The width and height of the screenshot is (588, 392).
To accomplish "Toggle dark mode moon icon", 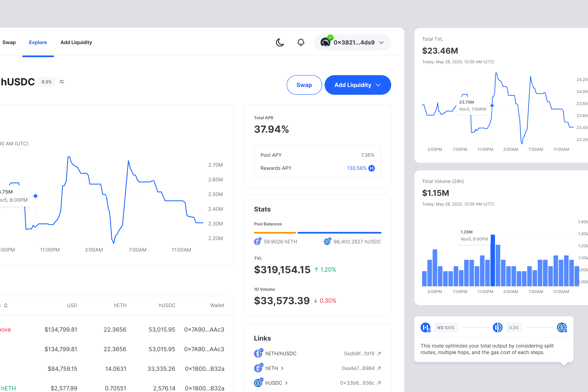I will click(280, 42).
